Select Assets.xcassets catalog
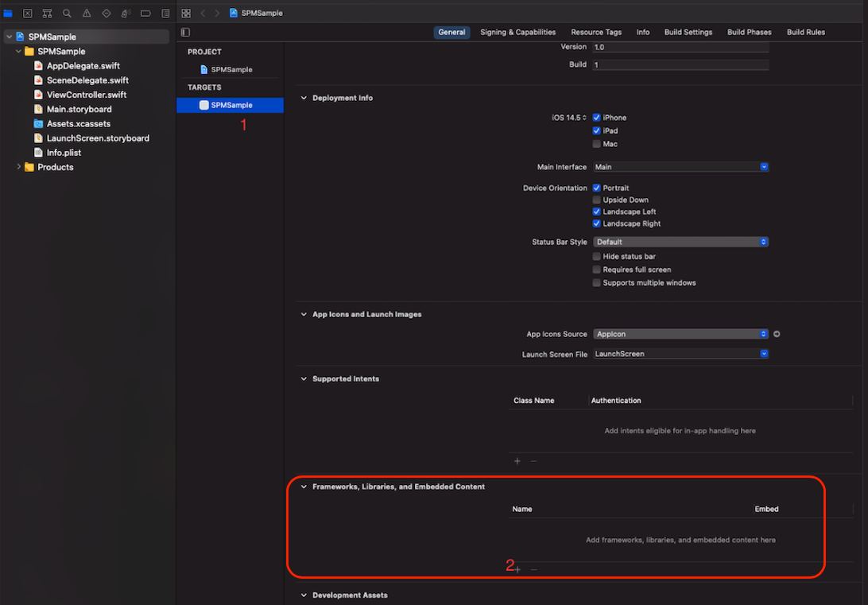Viewport: 868px width, 605px height. [79, 123]
